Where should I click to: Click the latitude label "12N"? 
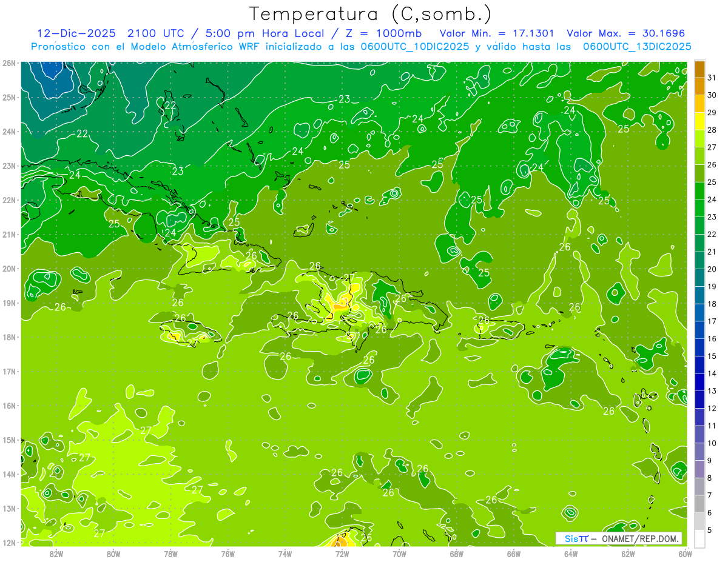(8, 543)
